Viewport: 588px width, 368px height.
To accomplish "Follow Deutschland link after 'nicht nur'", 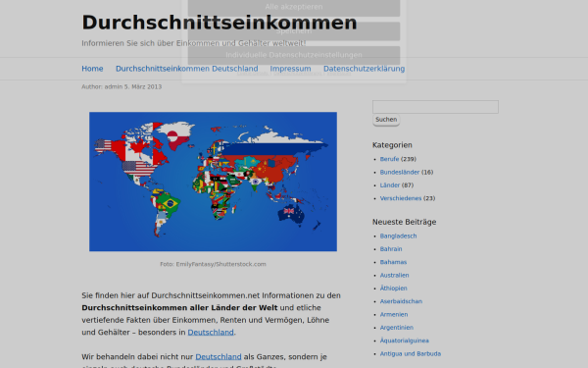I will (219, 357).
